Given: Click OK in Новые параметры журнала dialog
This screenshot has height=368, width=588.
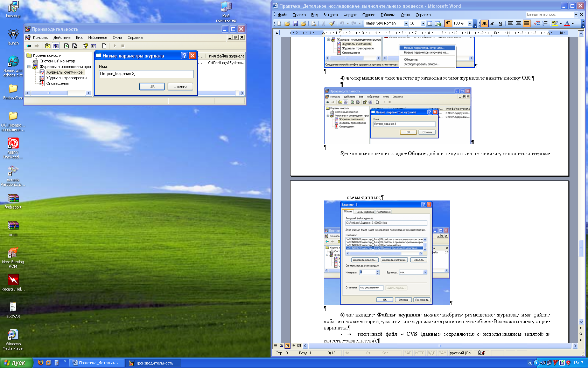Looking at the screenshot, I should click(x=152, y=87).
